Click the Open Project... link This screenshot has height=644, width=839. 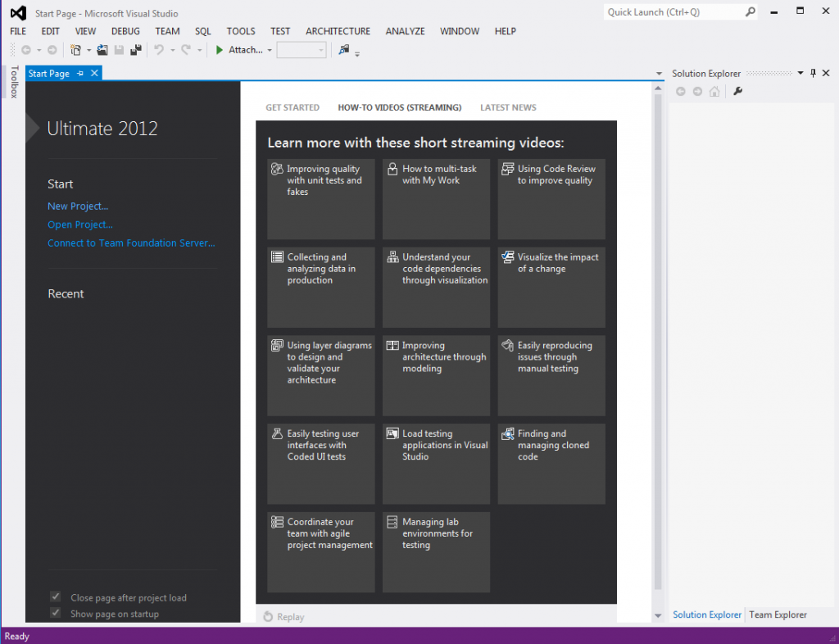[80, 224]
